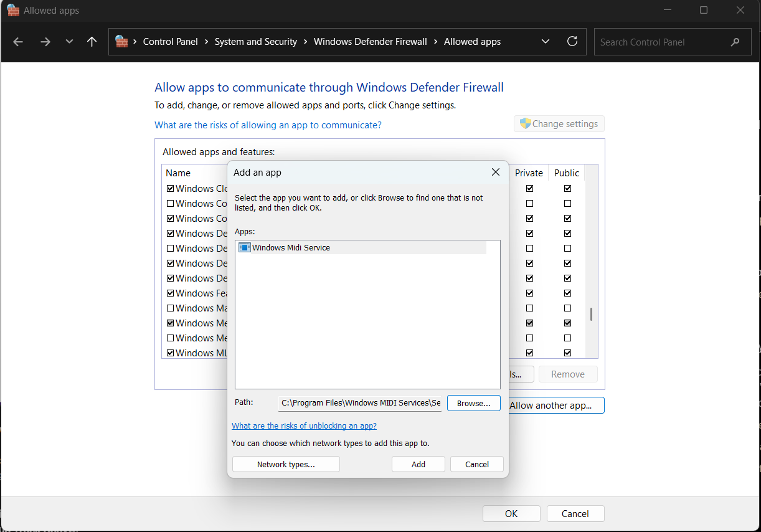Cancel the Allowed apps window
The image size is (761, 532).
[575, 513]
